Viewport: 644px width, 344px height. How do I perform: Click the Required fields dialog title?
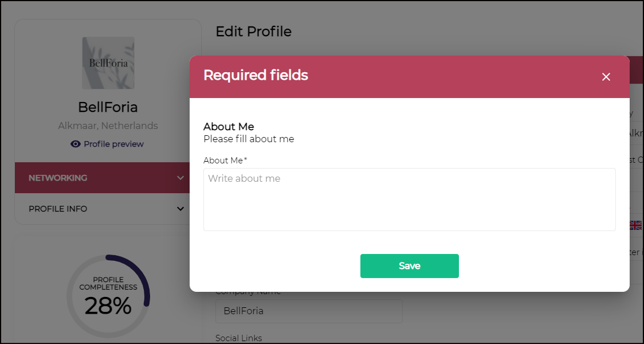click(256, 75)
